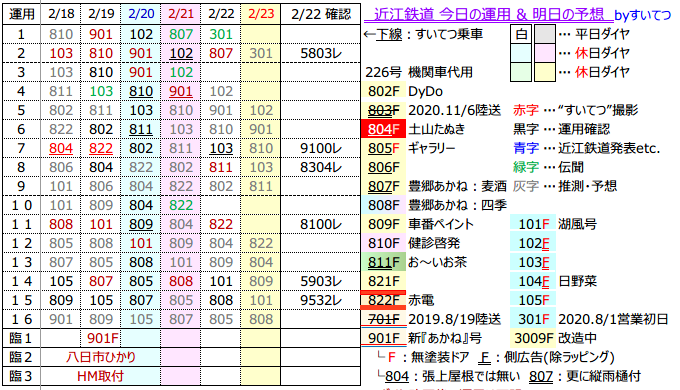680x390 pixels.
Task: Click the red-filled 804F legend cell
Action: point(383,129)
